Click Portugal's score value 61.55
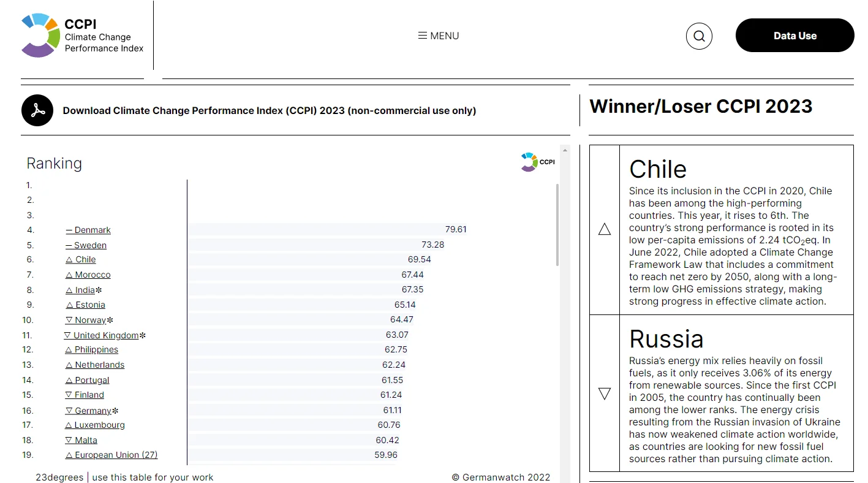This screenshot has height=483, width=868. [392, 380]
